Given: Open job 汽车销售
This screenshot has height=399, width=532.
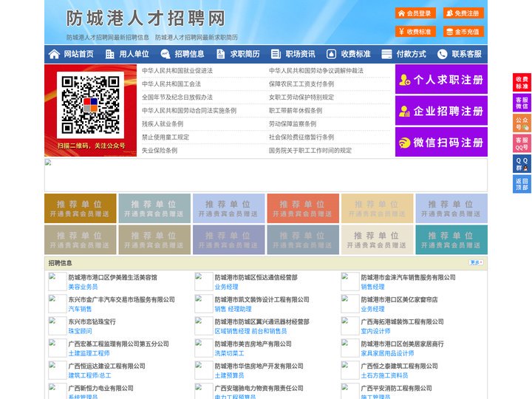Looking at the screenshot, I should pyautogui.click(x=80, y=309).
